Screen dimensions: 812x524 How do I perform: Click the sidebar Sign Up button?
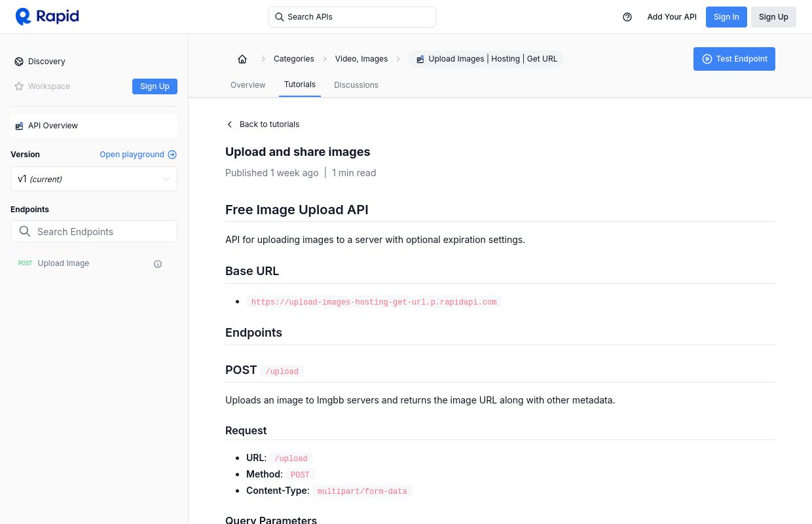click(155, 86)
